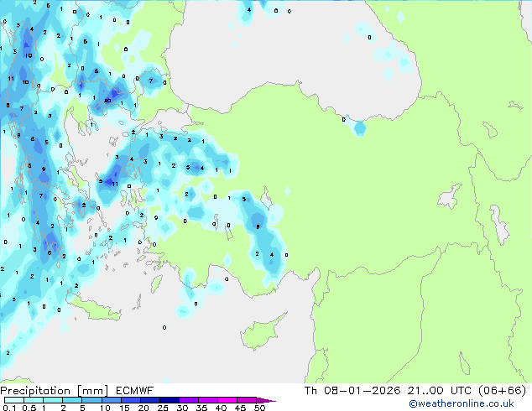Screen dimensions: 532x411
Task: Select the 0.5–1 mm legend color box
Action: pos(34,400)
